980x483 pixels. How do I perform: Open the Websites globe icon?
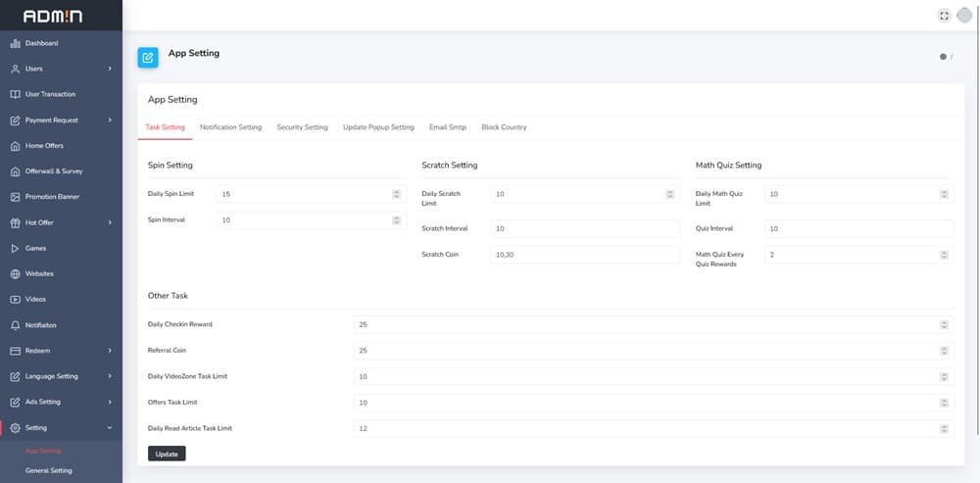pyautogui.click(x=16, y=273)
